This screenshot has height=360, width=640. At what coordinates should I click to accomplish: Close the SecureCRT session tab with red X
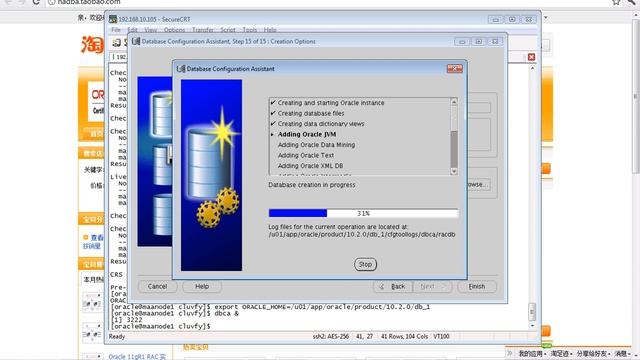click(x=531, y=57)
